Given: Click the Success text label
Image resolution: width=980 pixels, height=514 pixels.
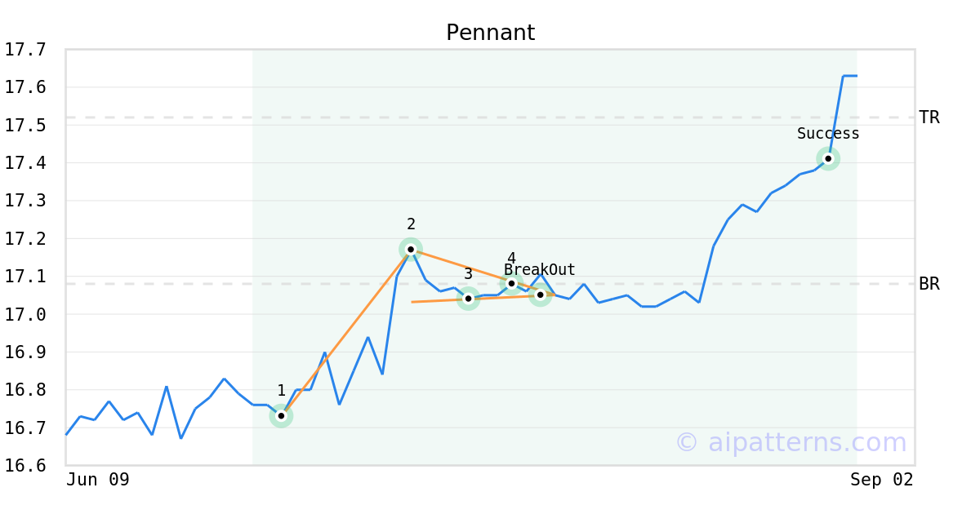Looking at the screenshot, I should coord(828,134).
